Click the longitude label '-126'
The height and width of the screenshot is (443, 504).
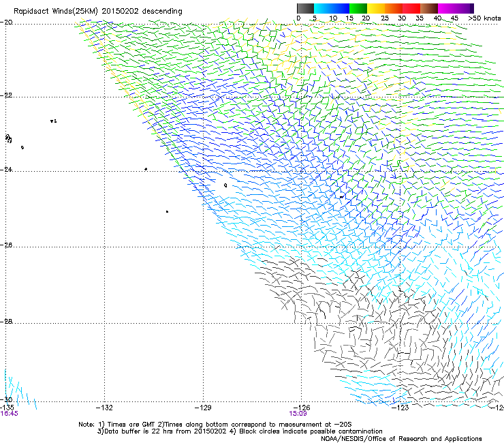[302, 408]
